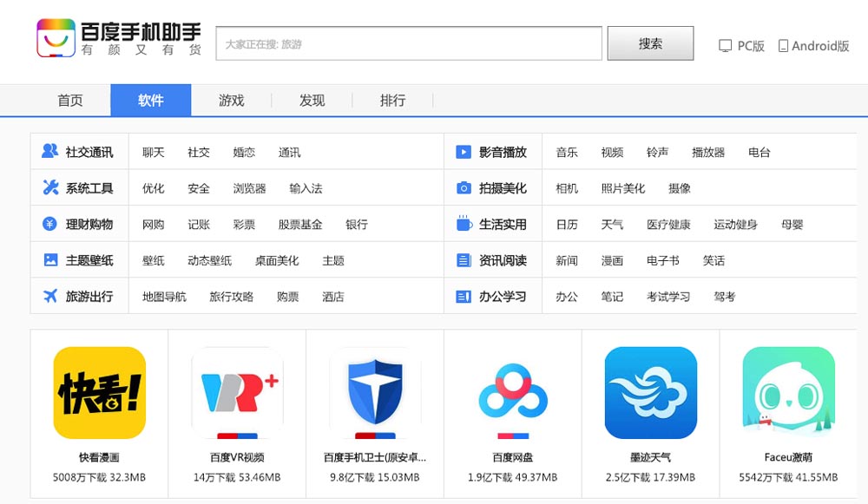Switch to PC版 version link

pos(742,46)
